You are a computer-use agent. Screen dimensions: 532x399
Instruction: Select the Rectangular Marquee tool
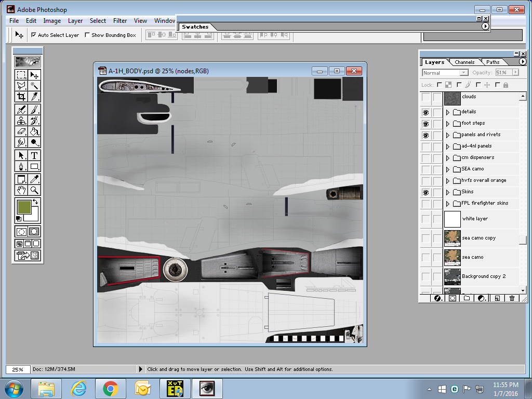tap(21, 75)
